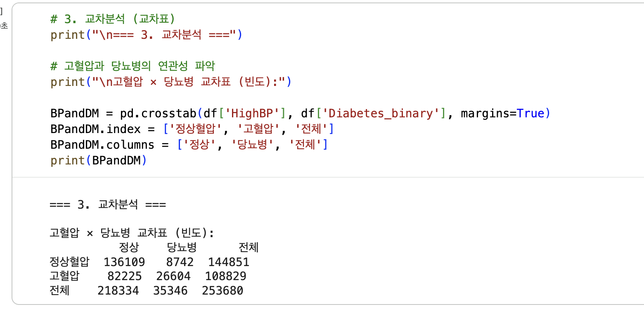This screenshot has width=644, height=314.
Task: Place cursor on print("\n=== 3. 교차분석 ===") line
Action: click(x=147, y=35)
